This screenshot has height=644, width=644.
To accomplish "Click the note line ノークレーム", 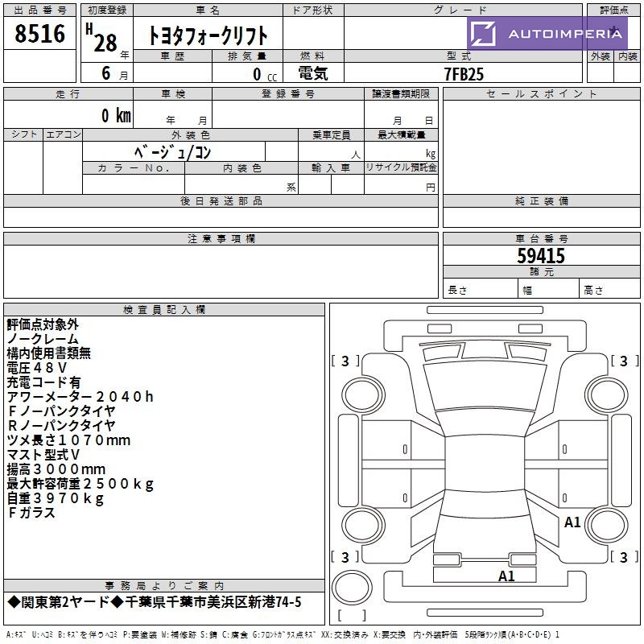I will point(43,339).
